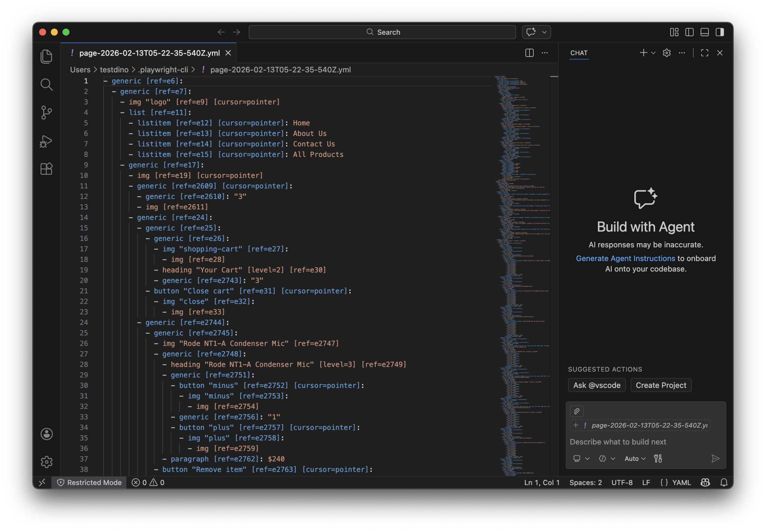Viewport: 766px width, 532px height.
Task: Open the Source Control view
Action: (x=46, y=113)
